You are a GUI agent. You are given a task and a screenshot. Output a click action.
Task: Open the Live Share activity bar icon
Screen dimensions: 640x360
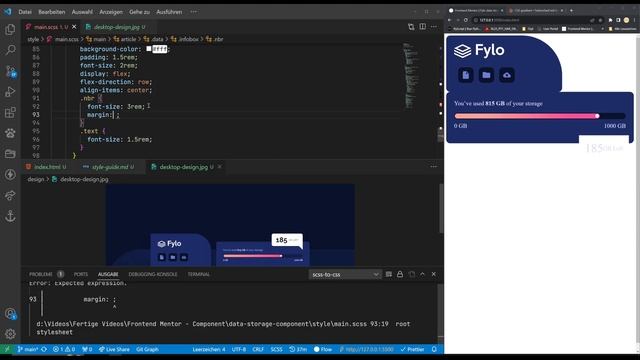point(10,195)
